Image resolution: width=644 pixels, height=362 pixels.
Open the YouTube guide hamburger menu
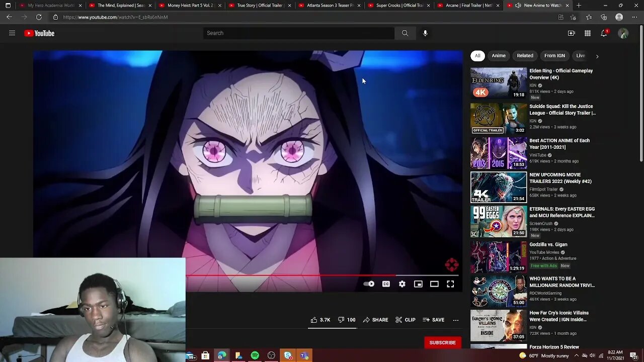(12, 33)
